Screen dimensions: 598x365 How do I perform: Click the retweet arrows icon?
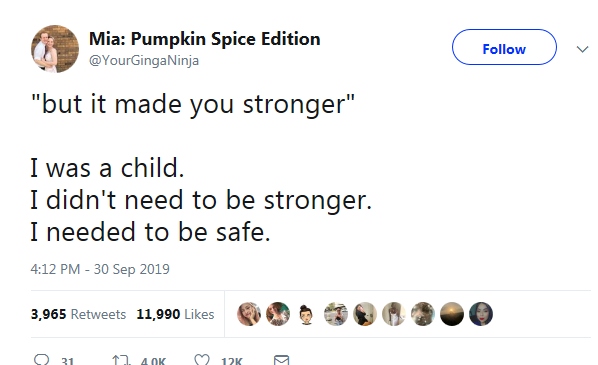point(121,360)
